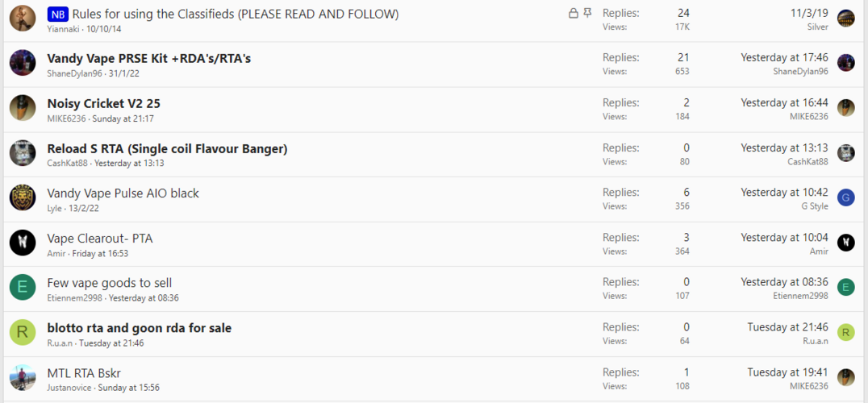
Task: Open Reload S RTA thread
Action: click(167, 148)
